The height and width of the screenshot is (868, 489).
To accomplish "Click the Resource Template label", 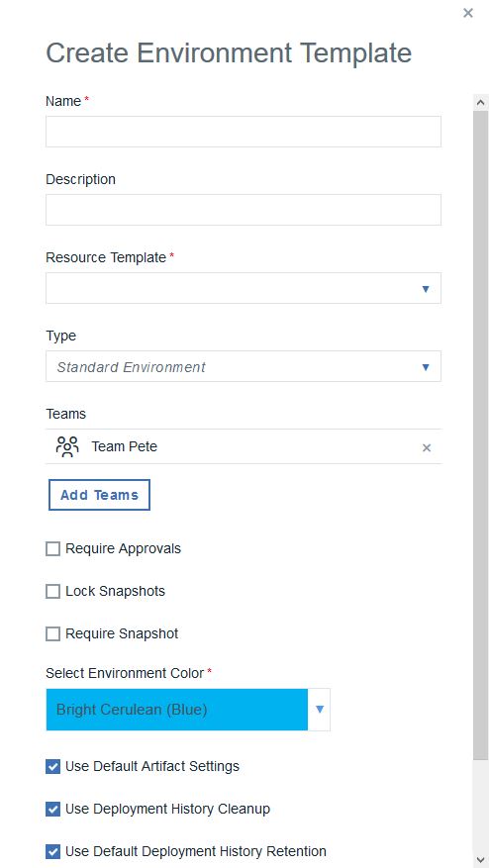I will [106, 257].
